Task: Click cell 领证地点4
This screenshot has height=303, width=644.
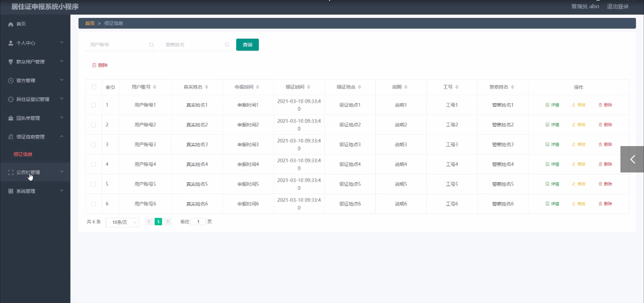Action: tap(350, 164)
